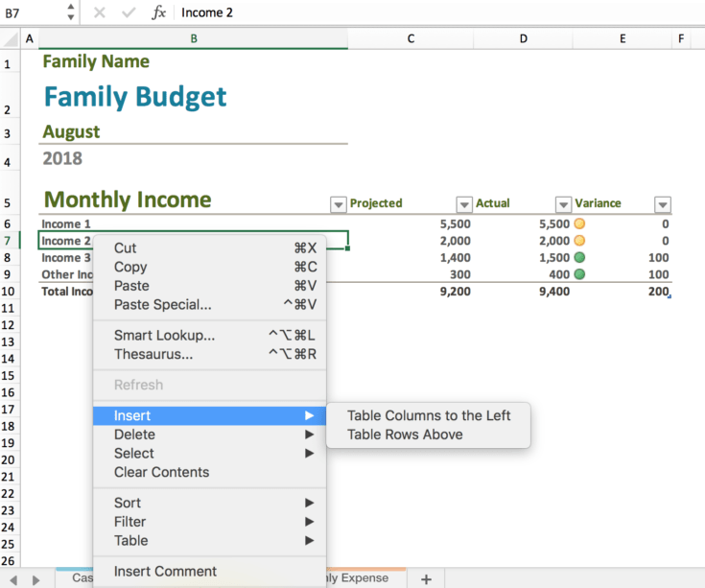Viewport: 705px width, 588px height.
Task: Choose Insert Comment in the context menu
Action: pyautogui.click(x=209, y=571)
